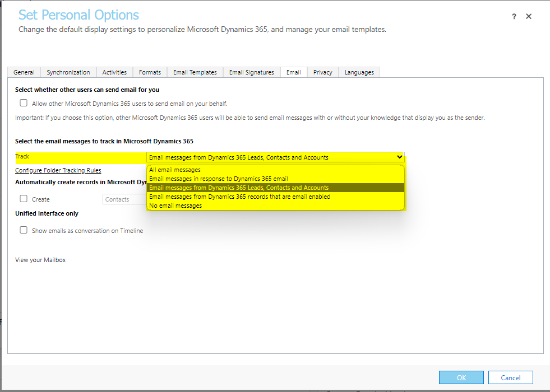The height and width of the screenshot is (392, 550).
Task: Go to the Email Signatures tab
Action: coord(252,72)
